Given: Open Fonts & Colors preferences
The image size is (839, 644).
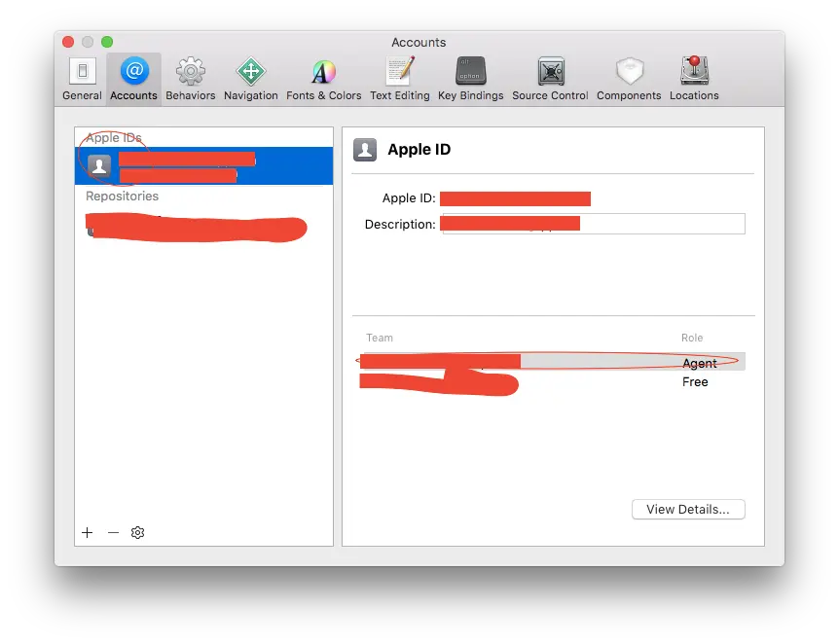Looking at the screenshot, I should point(324,79).
